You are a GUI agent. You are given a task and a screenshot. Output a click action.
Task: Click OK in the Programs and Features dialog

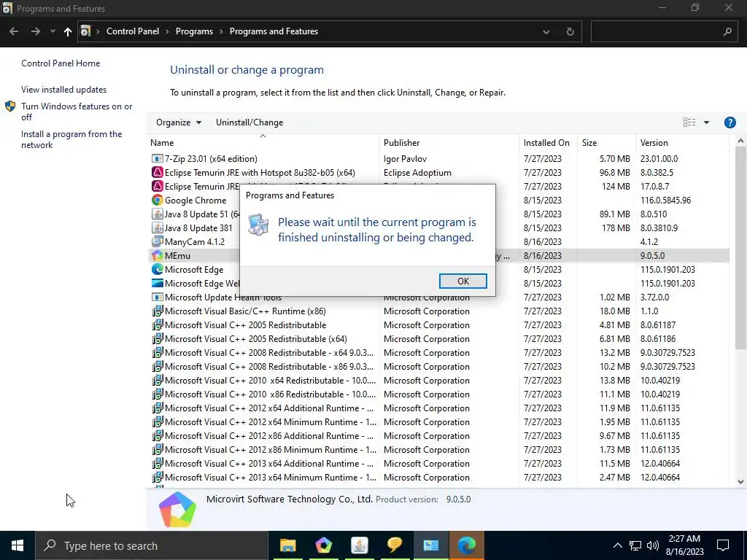(x=462, y=281)
